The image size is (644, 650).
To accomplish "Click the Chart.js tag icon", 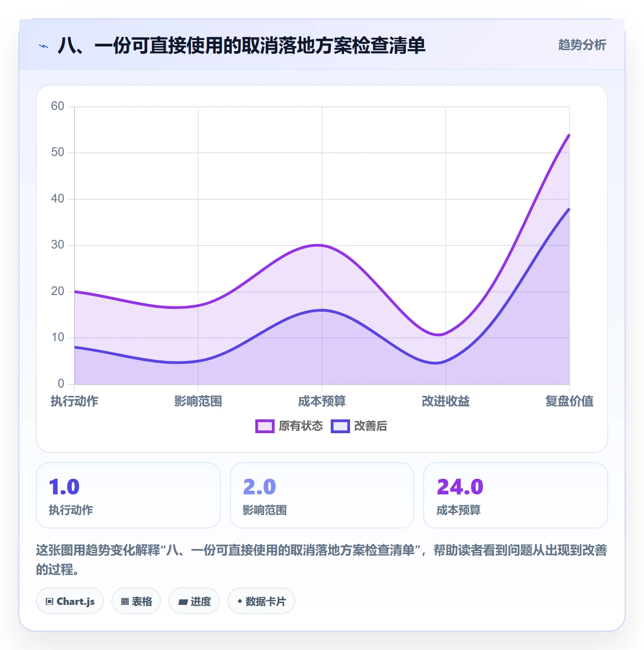I will (49, 601).
